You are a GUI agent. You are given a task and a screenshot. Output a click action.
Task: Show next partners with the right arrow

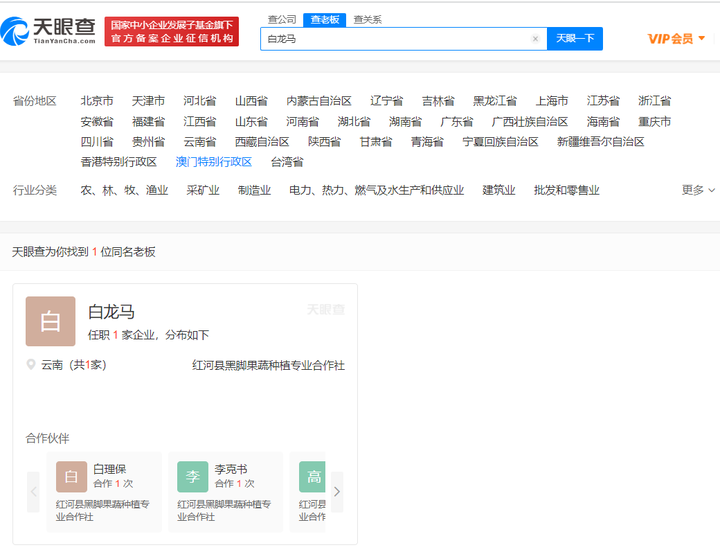(x=337, y=492)
